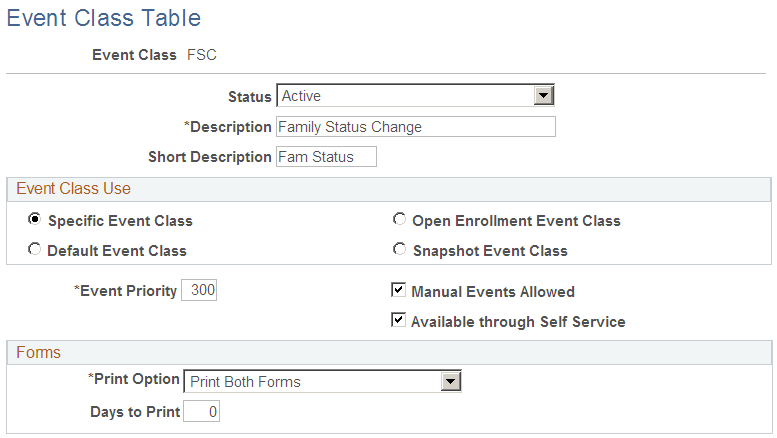The height and width of the screenshot is (438, 777).
Task: Uncheck the Manual Events Allowed checkbox
Action: (x=399, y=291)
